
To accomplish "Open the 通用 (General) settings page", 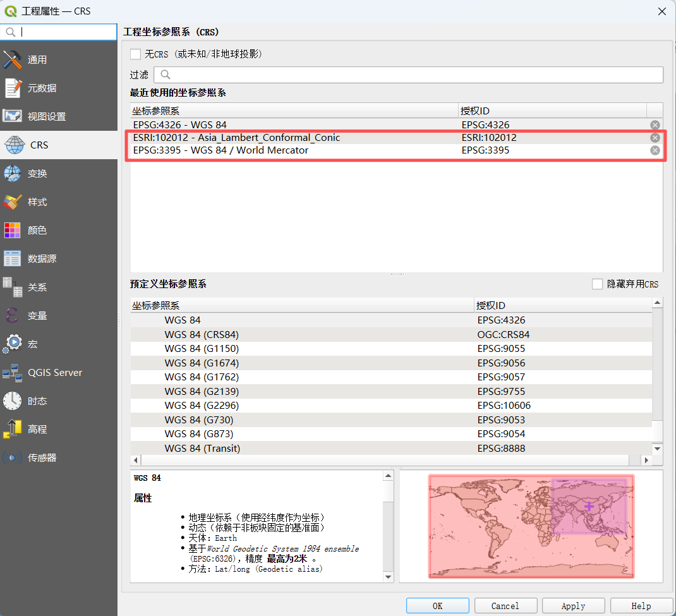I will coord(59,59).
